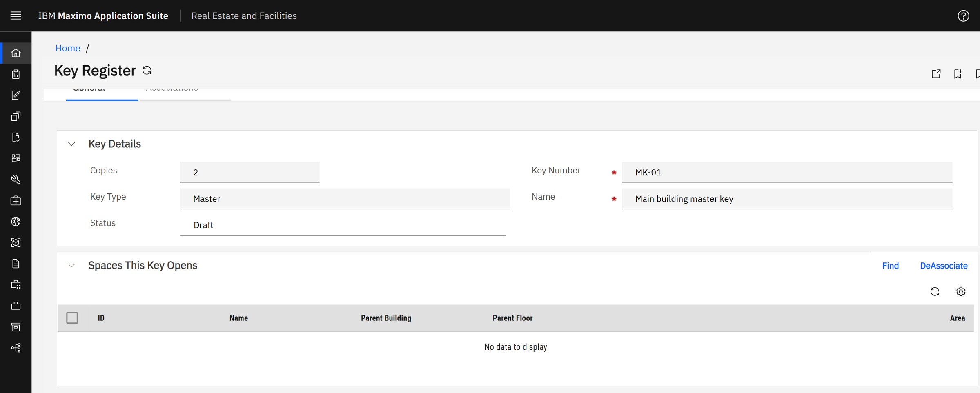Sort by the Parent Floor column header

click(x=512, y=318)
